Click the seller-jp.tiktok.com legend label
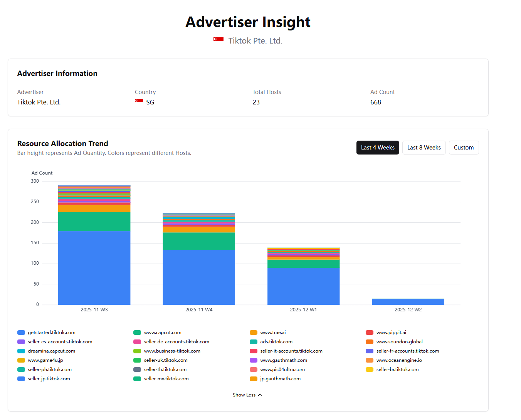Viewport: 521px width, 420px height. [x=49, y=379]
